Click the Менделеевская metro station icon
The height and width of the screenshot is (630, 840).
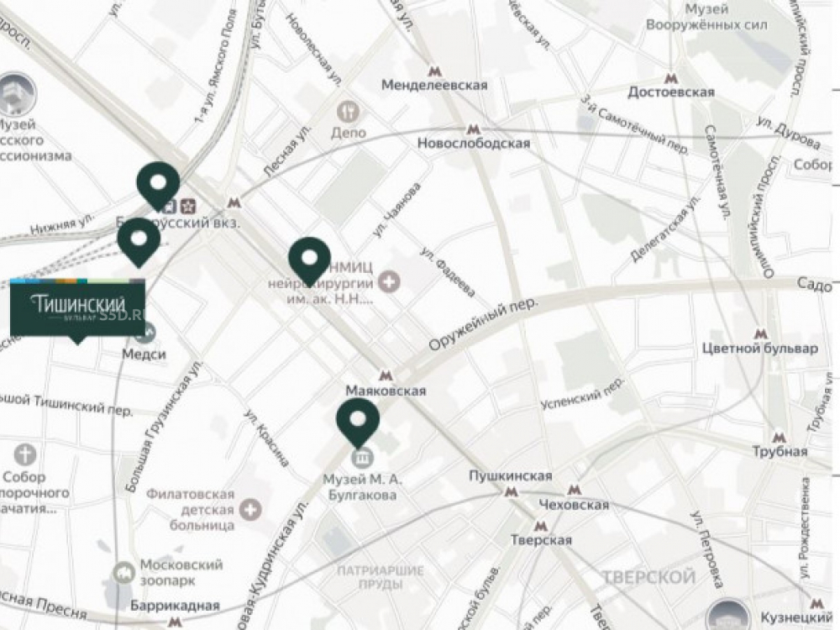[x=434, y=71]
